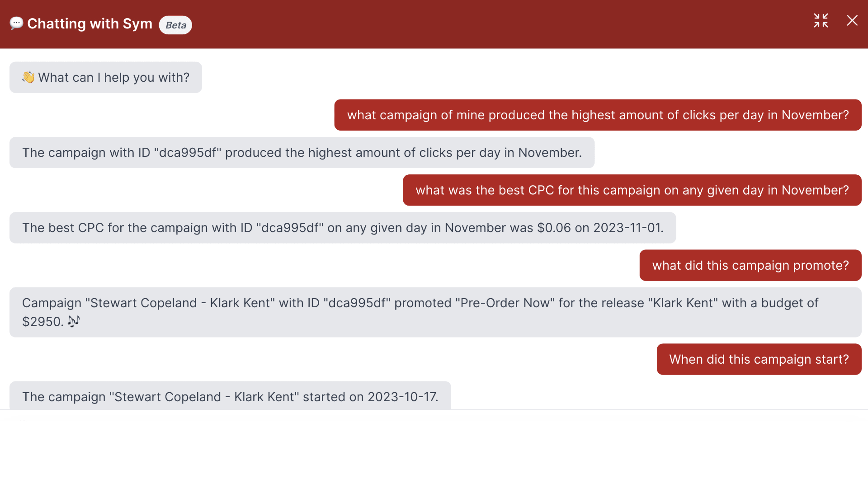Image resolution: width=868 pixels, height=488 pixels.
Task: Select the highest clicks question bubble
Action: coord(597,115)
